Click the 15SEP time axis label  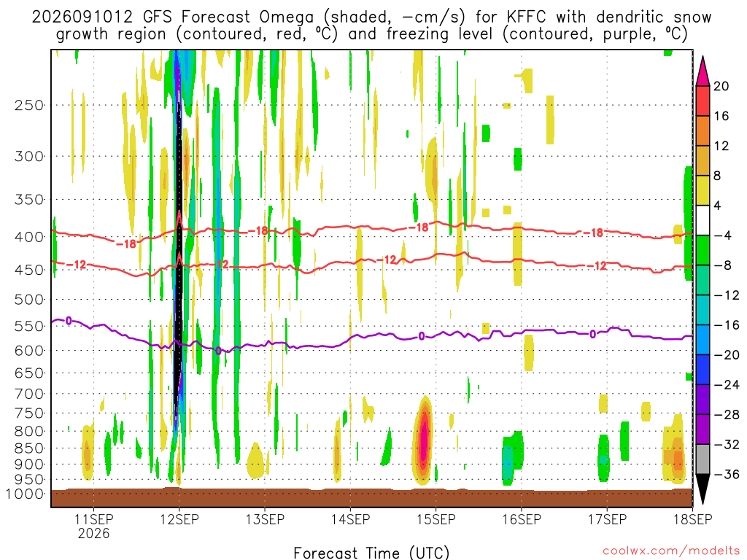click(436, 519)
